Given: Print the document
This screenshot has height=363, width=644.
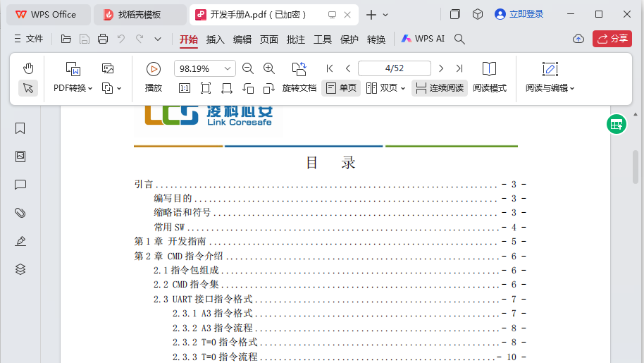Looking at the screenshot, I should click(103, 39).
